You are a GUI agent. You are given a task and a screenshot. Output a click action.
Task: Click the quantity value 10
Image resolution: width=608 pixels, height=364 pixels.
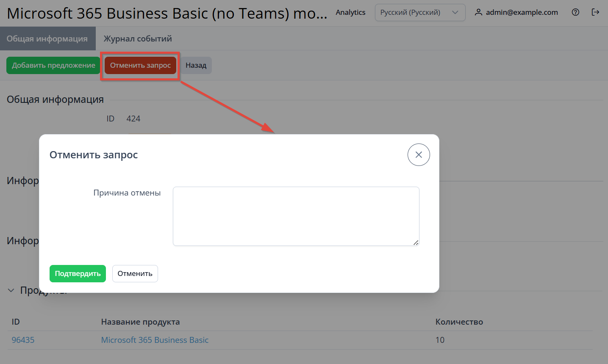pyautogui.click(x=440, y=340)
